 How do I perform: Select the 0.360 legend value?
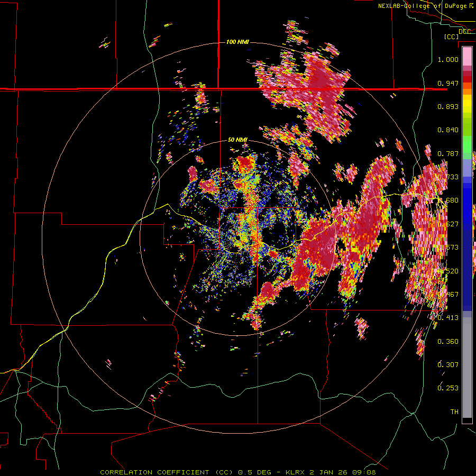[x=448, y=342]
